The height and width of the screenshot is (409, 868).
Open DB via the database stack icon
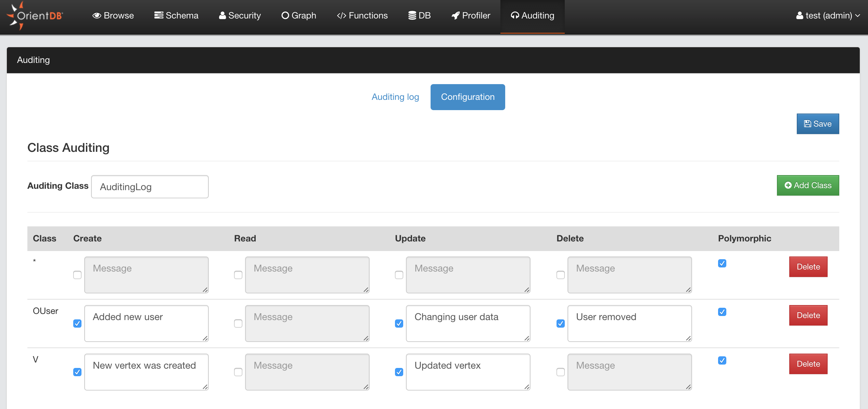pyautogui.click(x=412, y=15)
